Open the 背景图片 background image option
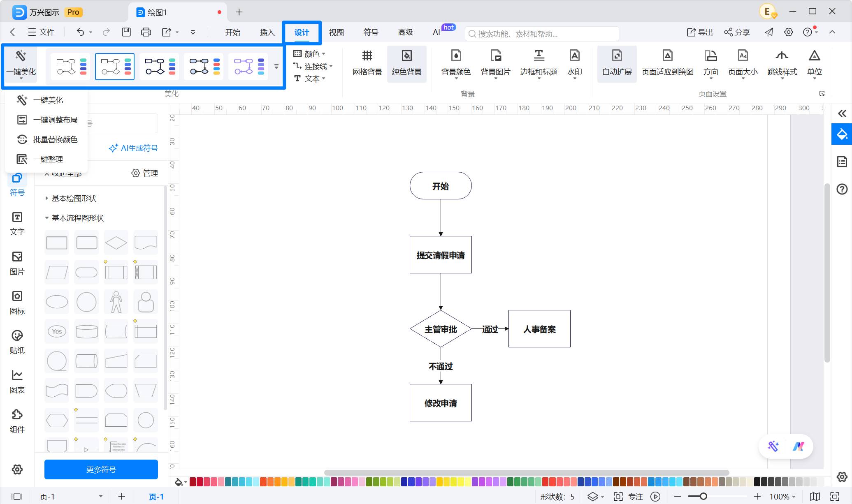Viewport: 852px width, 504px height. click(495, 64)
